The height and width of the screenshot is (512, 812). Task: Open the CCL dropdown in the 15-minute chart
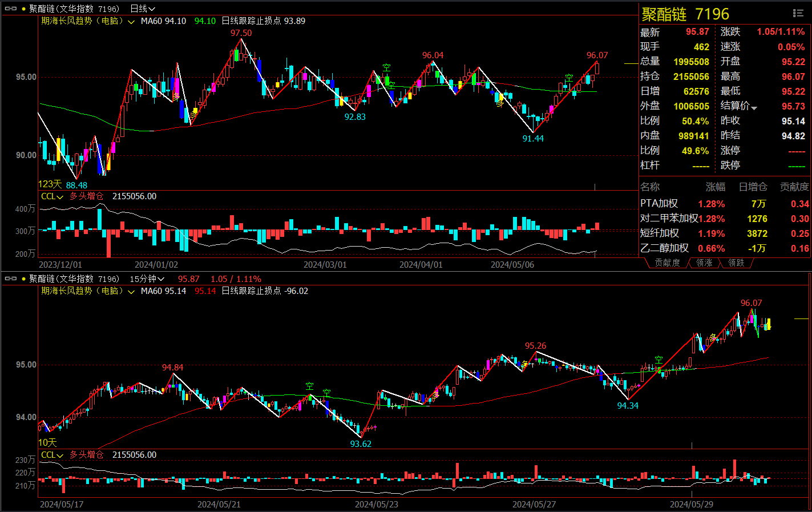pyautogui.click(x=60, y=455)
